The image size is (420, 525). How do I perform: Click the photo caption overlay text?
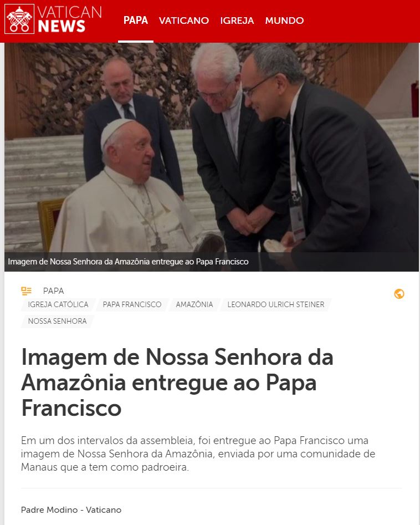(128, 262)
